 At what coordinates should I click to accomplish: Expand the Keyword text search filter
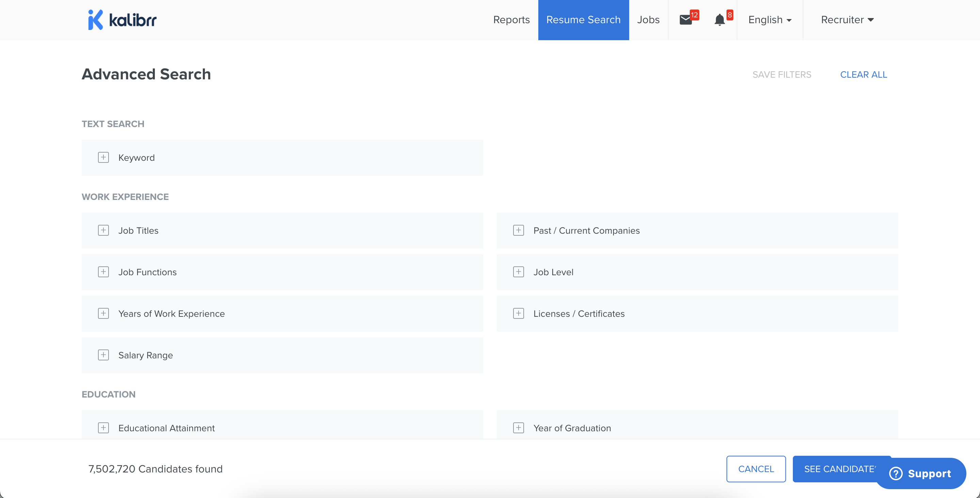click(x=103, y=157)
